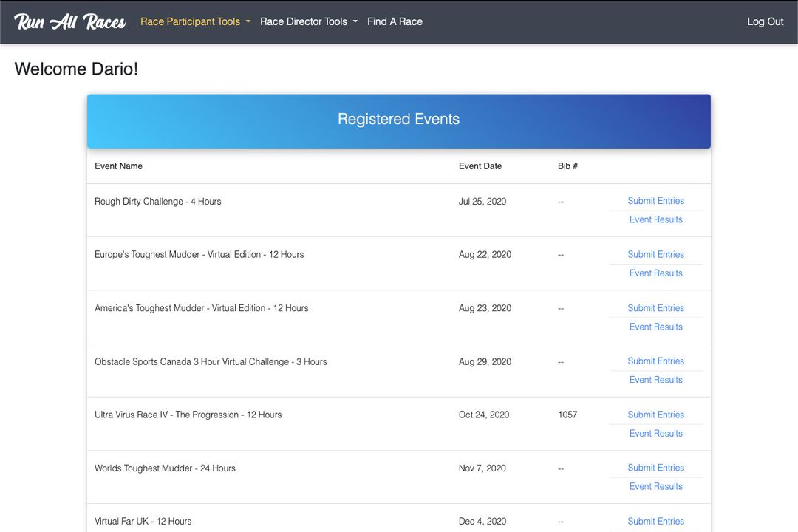
Task: Open Obstacle Sports Canada event results
Action: click(x=655, y=379)
